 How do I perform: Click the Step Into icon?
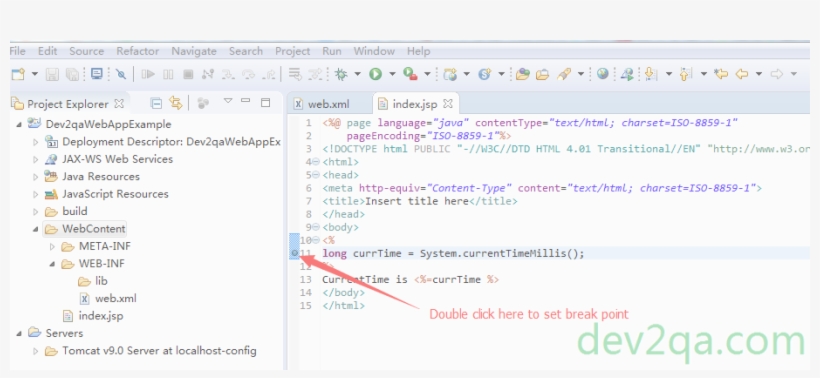(228, 75)
